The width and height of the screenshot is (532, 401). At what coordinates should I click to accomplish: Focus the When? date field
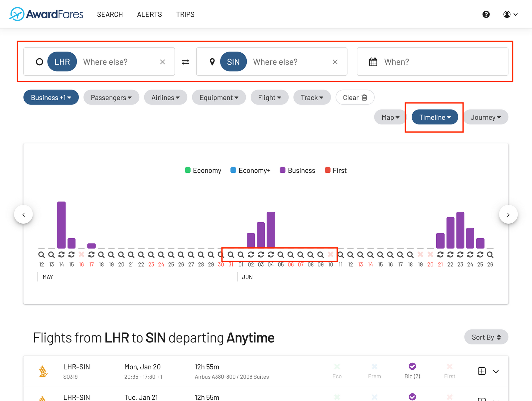[432, 62]
